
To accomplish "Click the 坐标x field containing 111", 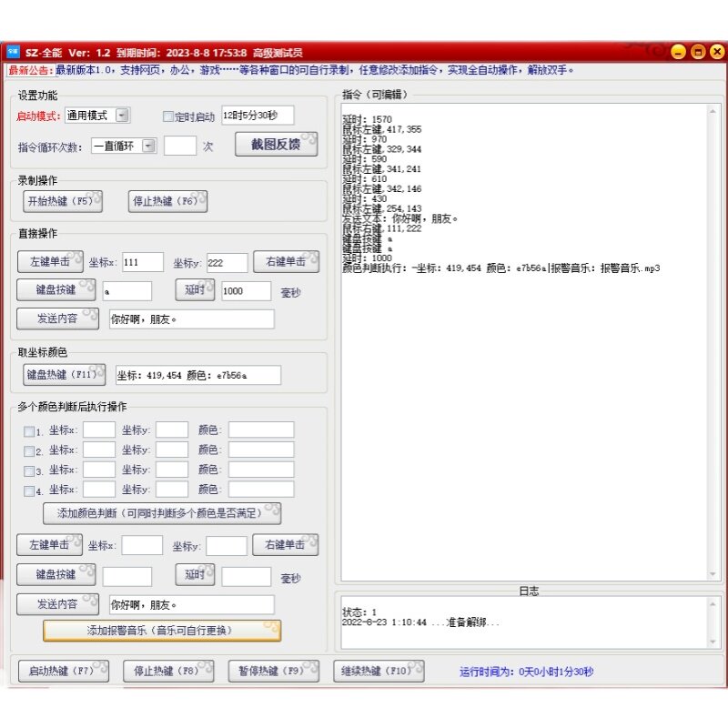I will (x=143, y=262).
